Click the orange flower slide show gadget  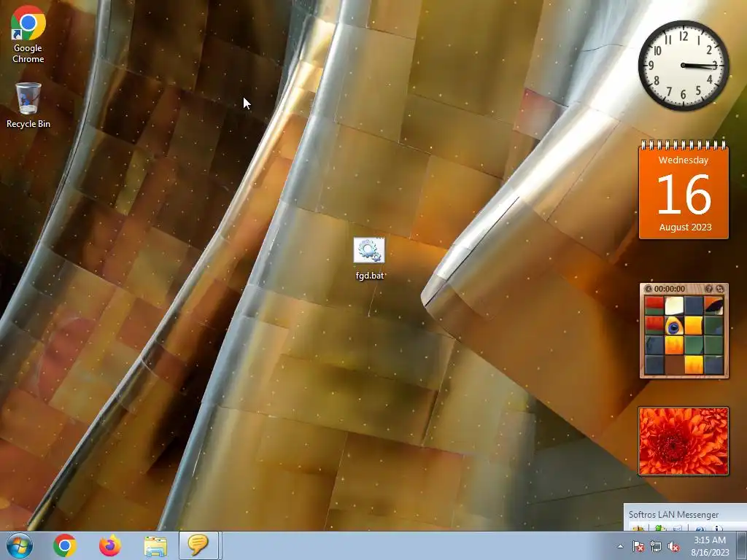(684, 441)
